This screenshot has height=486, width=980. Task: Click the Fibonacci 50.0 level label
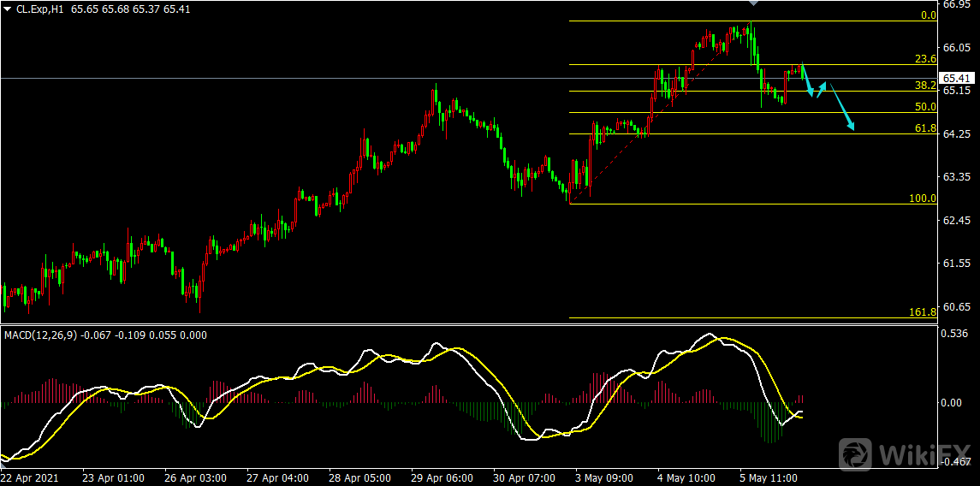[x=925, y=107]
